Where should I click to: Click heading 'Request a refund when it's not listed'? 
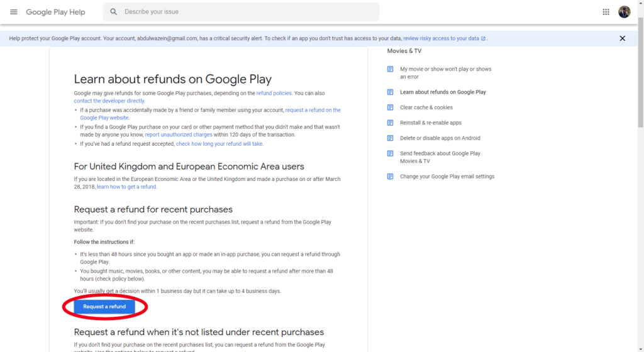click(x=199, y=333)
